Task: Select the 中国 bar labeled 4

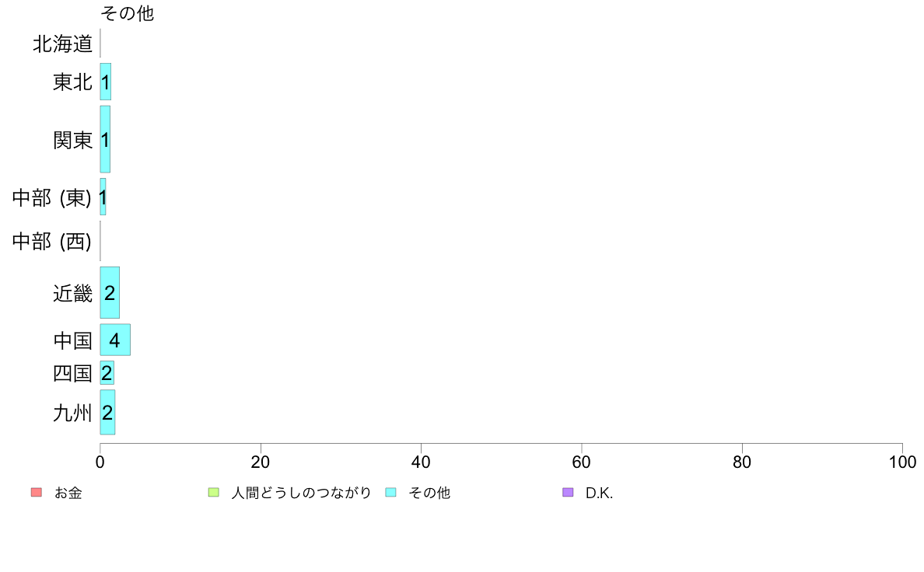Action: click(115, 340)
